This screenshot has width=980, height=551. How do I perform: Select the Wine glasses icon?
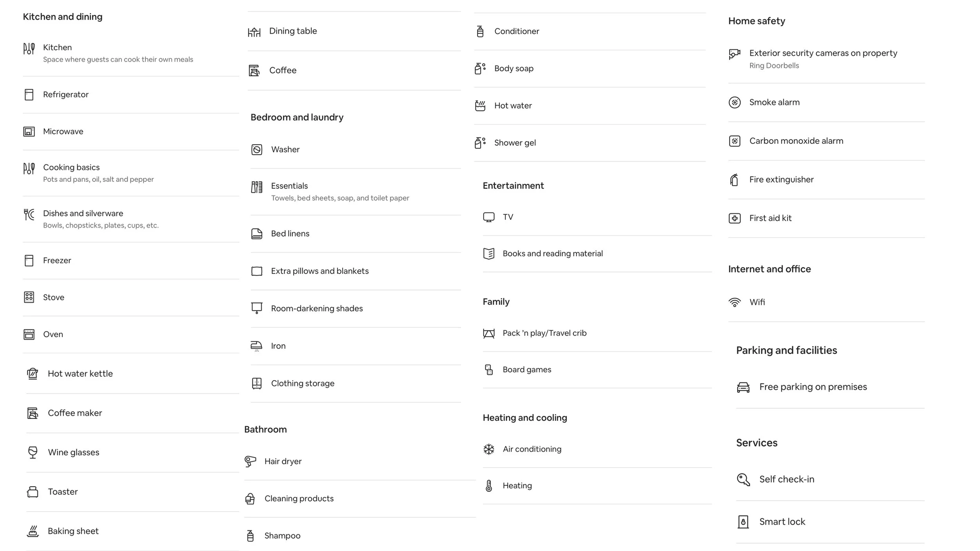coord(33,452)
